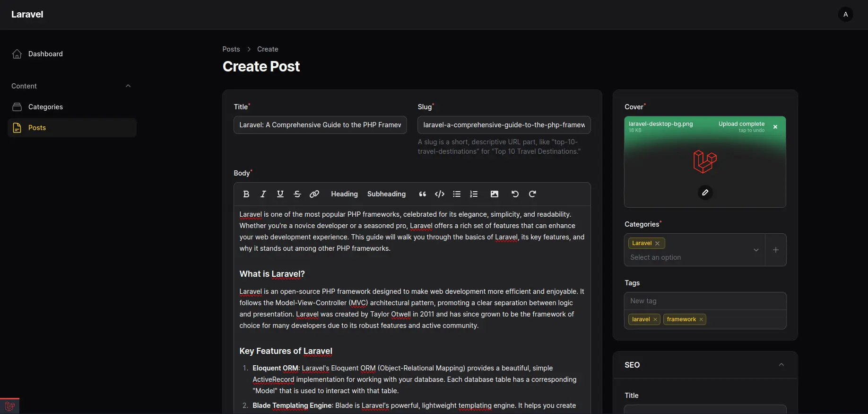The height and width of the screenshot is (414, 868).
Task: Click the Posts document icon in sidebar
Action: pos(17,128)
